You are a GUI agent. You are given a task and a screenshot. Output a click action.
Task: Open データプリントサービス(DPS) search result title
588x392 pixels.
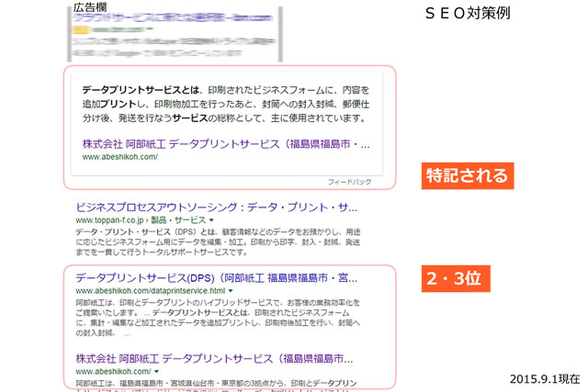click(217, 278)
